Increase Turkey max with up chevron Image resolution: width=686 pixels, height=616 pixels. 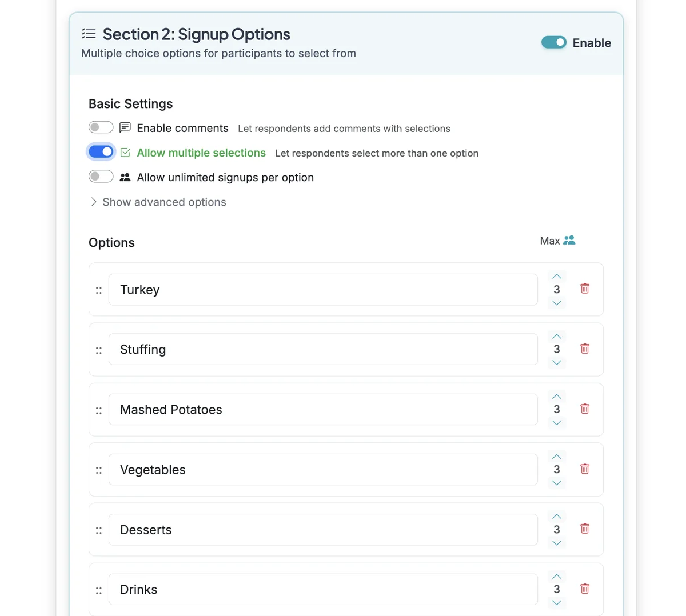click(557, 277)
